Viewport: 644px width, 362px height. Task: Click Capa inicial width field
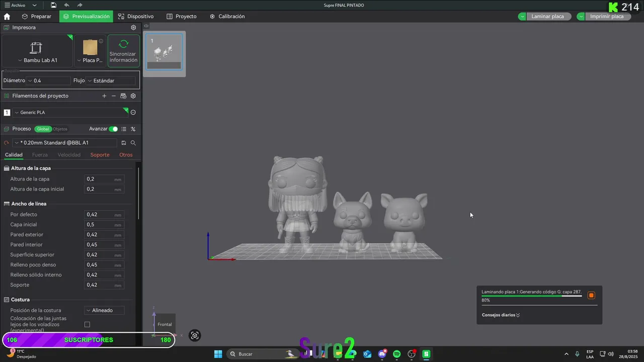point(104,225)
